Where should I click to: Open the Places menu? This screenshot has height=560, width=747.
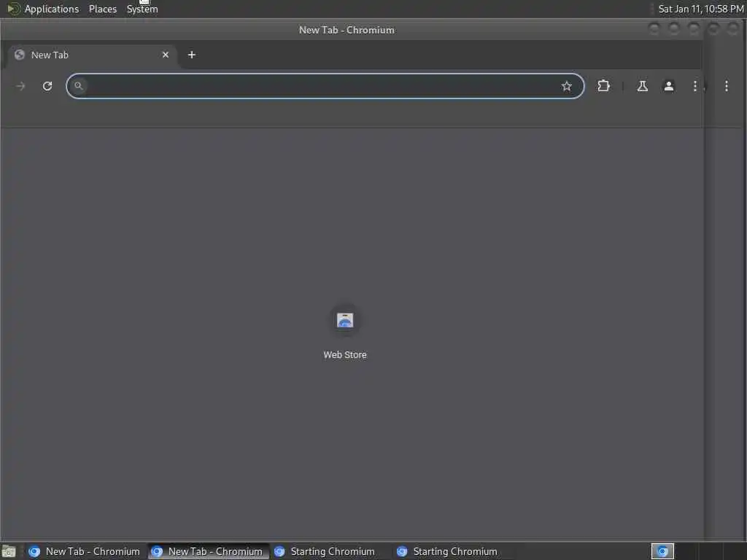pyautogui.click(x=102, y=9)
